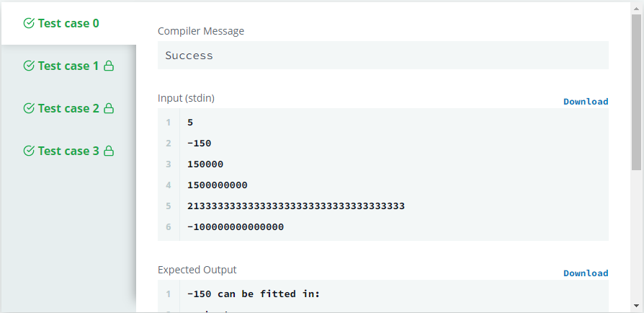Click the lock icon next to Test case 2

109,108
